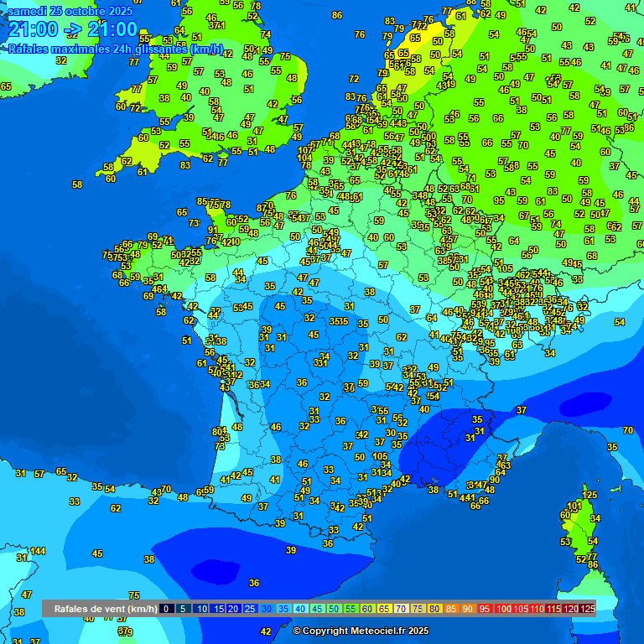Pick the 60 km/h yellow-green legend swatch
The width and height of the screenshot is (644, 644).
[367, 608]
